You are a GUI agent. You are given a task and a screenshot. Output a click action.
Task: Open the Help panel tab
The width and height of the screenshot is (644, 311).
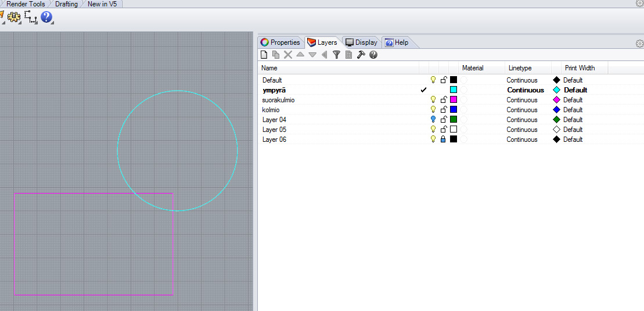[x=397, y=42]
